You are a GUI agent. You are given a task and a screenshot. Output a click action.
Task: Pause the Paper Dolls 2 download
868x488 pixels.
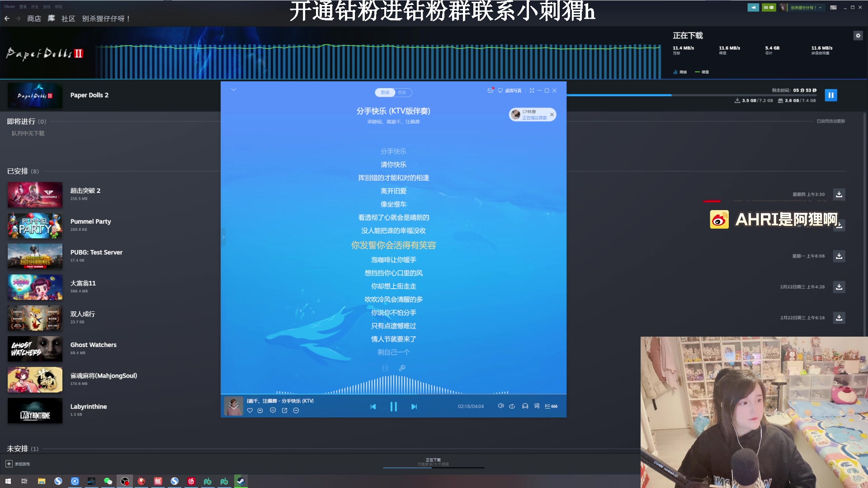click(831, 95)
